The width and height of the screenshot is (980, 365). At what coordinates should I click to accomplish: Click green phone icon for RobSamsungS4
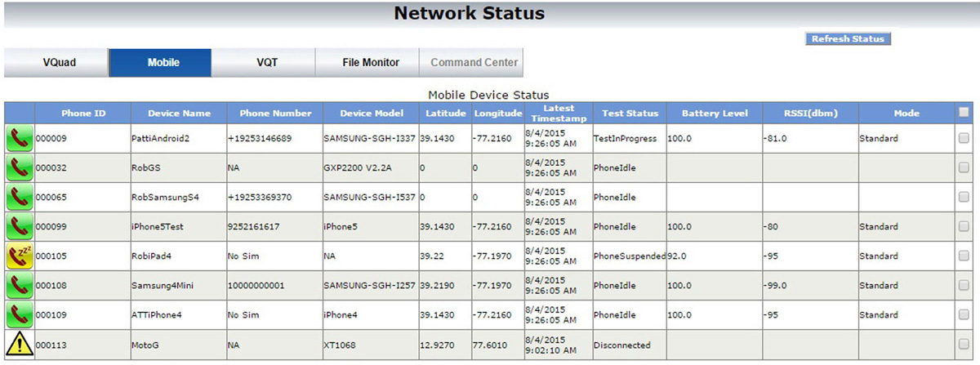pyautogui.click(x=19, y=198)
